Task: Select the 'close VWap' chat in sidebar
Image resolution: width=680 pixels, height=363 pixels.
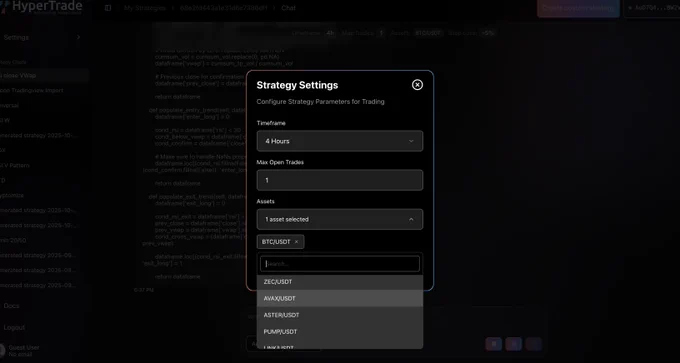Action: pyautogui.click(x=43, y=75)
